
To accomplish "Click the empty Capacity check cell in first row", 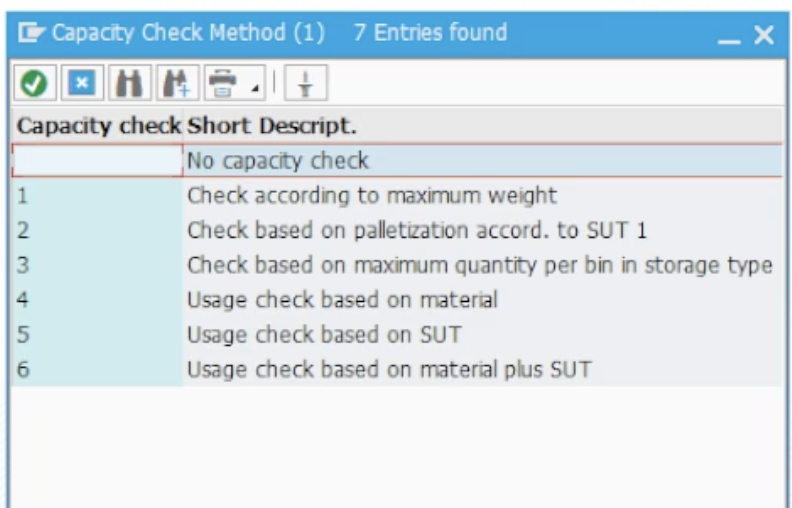I will [98, 160].
